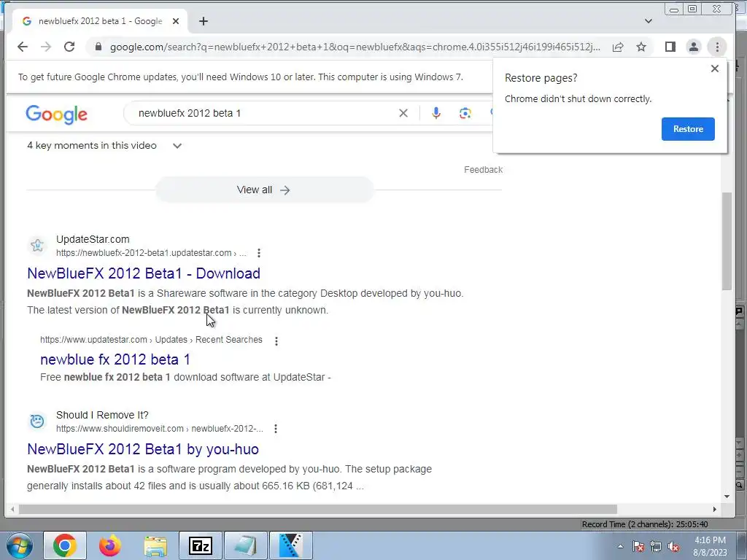Click the vertical page scrollbar thumb

click(x=727, y=241)
